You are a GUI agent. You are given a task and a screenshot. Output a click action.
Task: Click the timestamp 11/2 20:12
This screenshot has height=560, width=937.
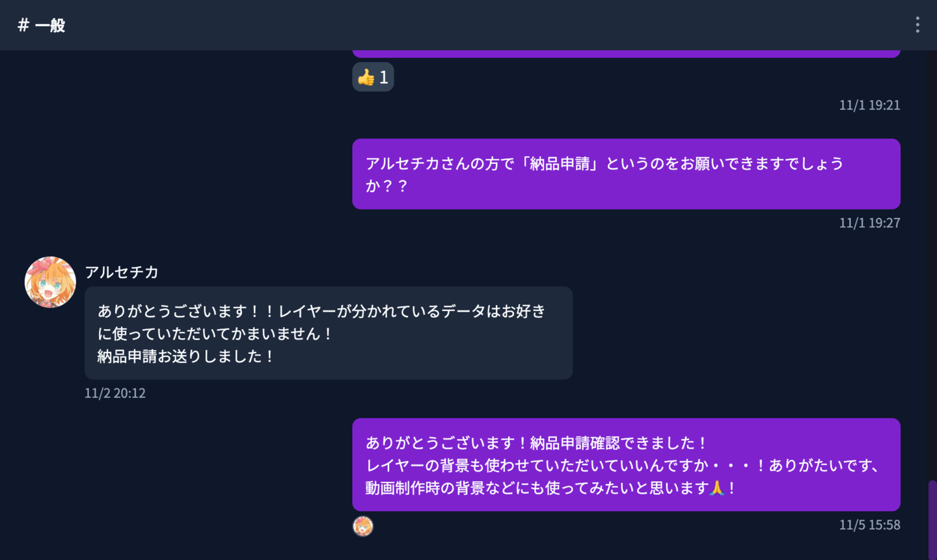[x=115, y=393]
